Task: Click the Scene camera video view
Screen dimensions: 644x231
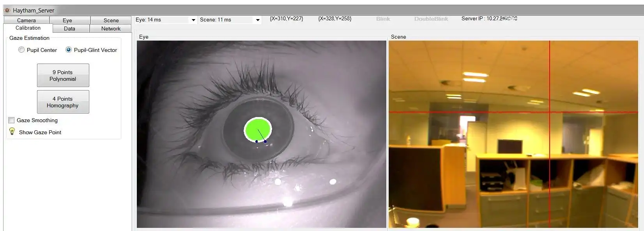Action: point(513,134)
